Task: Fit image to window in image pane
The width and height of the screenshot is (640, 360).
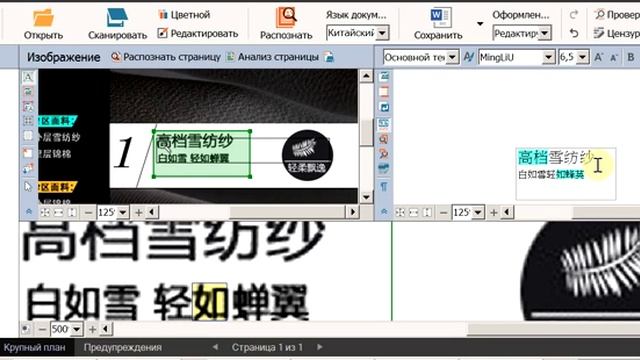Action: (x=45, y=212)
